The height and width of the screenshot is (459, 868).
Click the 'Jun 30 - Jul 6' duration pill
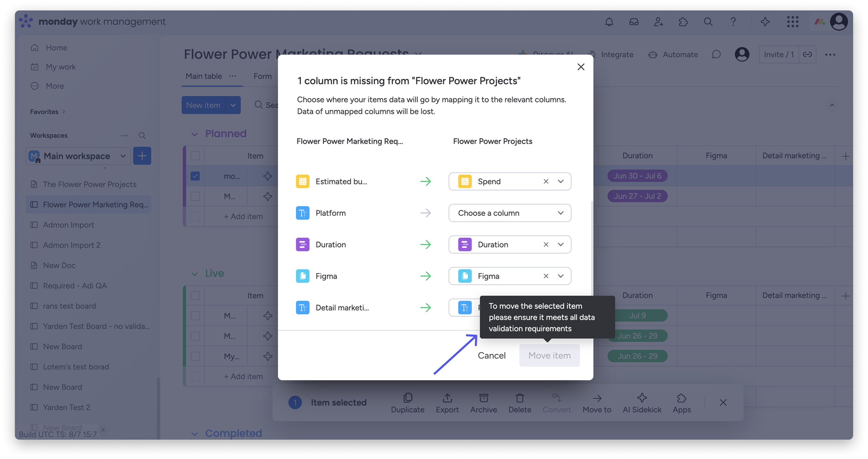637,176
